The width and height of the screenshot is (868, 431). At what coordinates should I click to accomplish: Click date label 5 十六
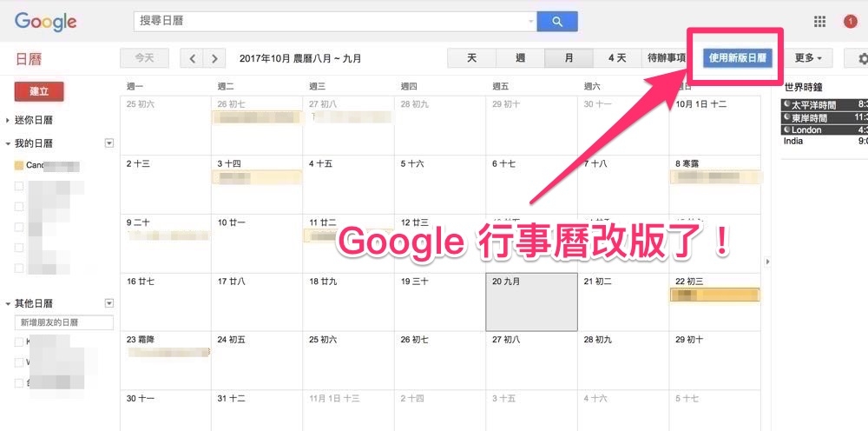click(412, 164)
